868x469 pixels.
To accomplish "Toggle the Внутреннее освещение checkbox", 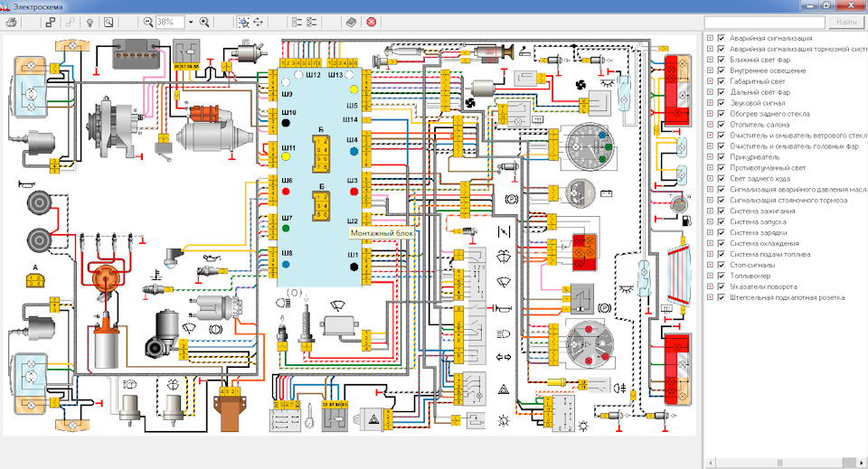I will [x=722, y=70].
